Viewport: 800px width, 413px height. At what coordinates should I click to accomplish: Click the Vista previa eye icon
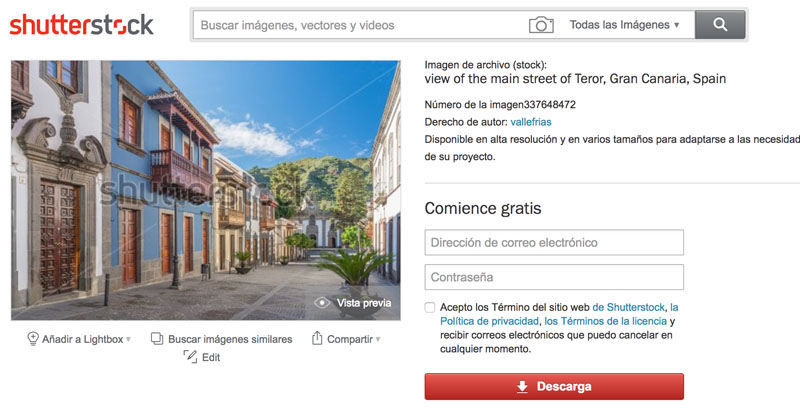(322, 303)
